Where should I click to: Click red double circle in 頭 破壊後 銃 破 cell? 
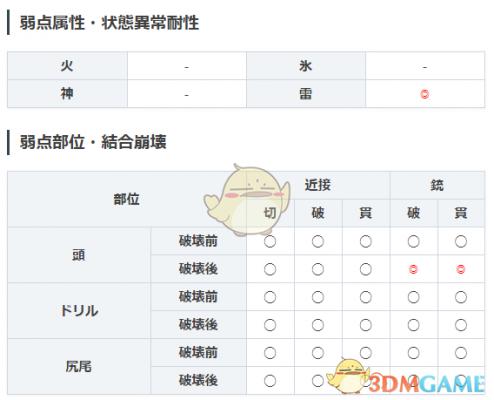pyautogui.click(x=413, y=269)
